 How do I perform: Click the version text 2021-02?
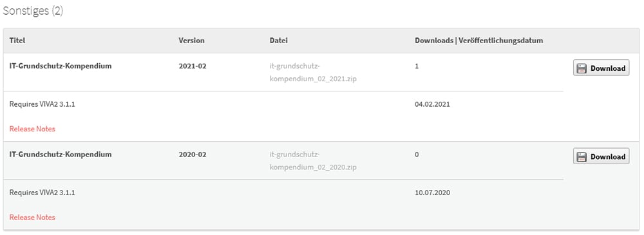tap(193, 66)
